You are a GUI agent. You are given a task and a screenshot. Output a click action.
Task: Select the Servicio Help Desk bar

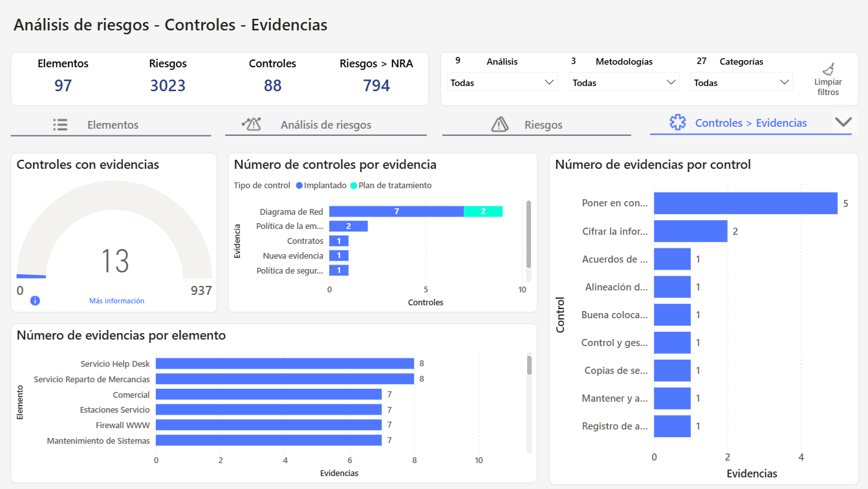(285, 364)
